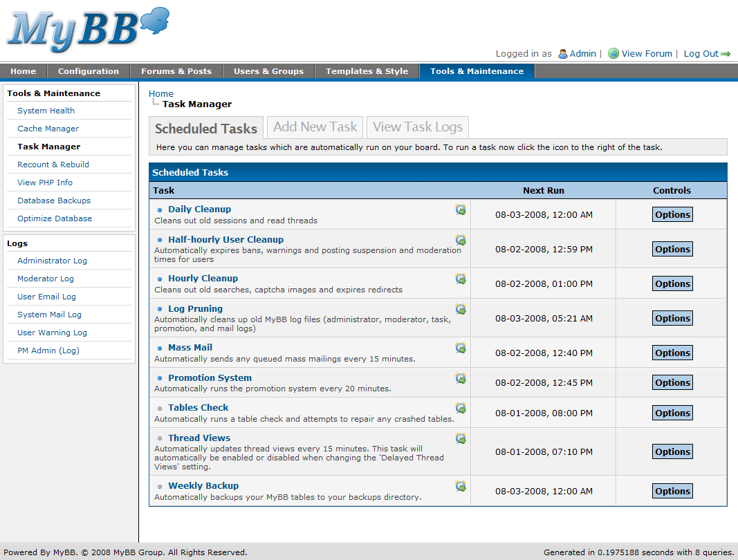
Task: Run the Hourly Cleanup task icon
Action: 461,279
